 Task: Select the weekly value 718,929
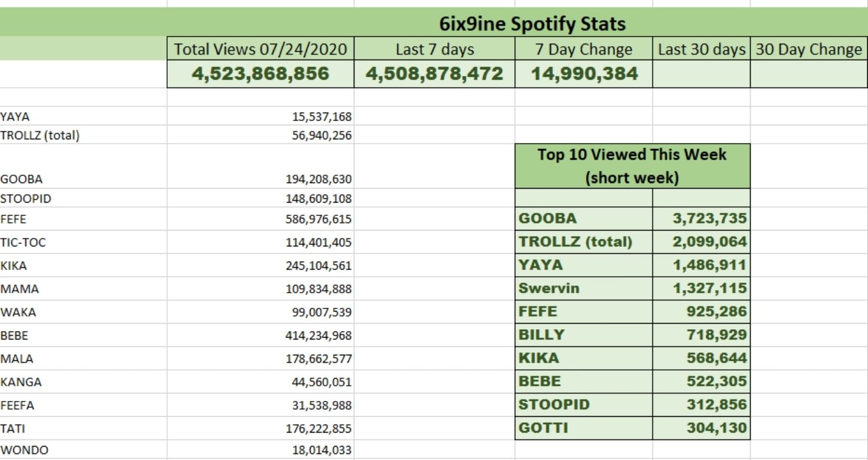point(717,335)
